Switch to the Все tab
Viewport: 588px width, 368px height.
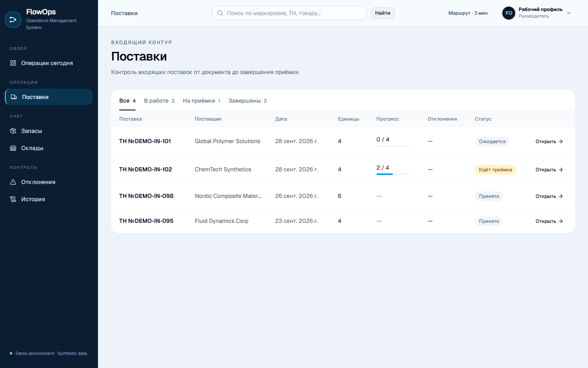tap(127, 101)
